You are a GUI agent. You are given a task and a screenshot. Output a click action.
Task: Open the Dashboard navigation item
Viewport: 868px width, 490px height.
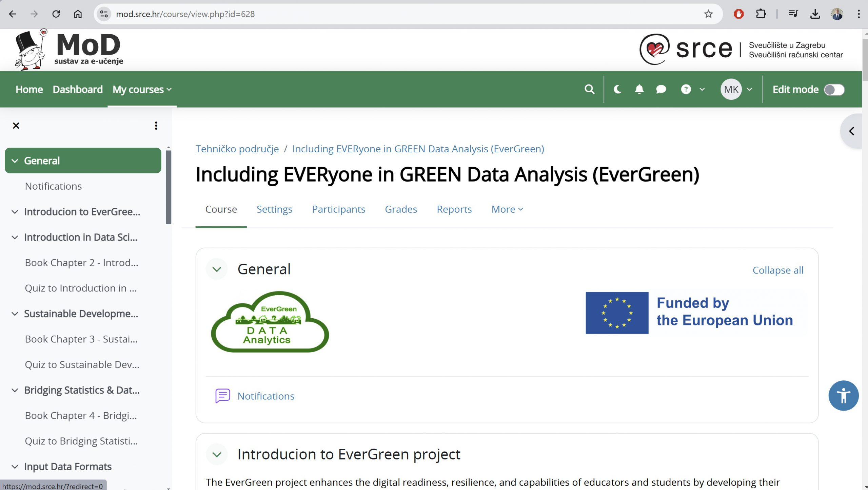78,89
